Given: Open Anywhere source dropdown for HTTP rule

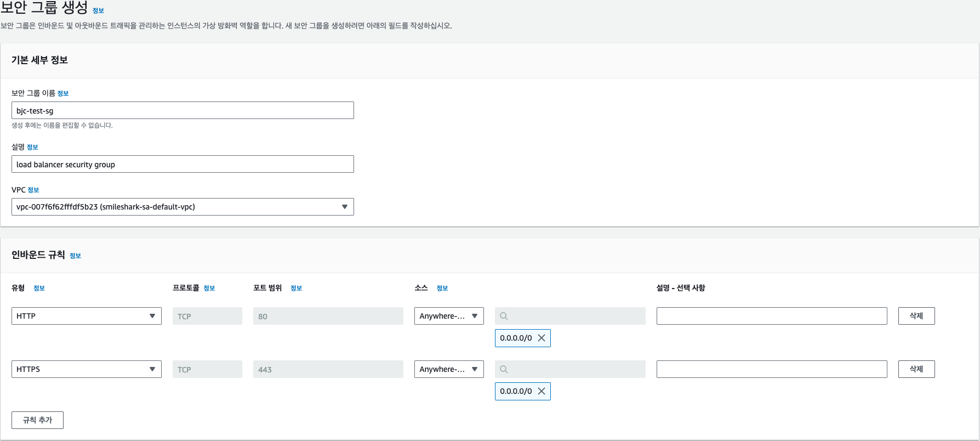Looking at the screenshot, I should 448,316.
